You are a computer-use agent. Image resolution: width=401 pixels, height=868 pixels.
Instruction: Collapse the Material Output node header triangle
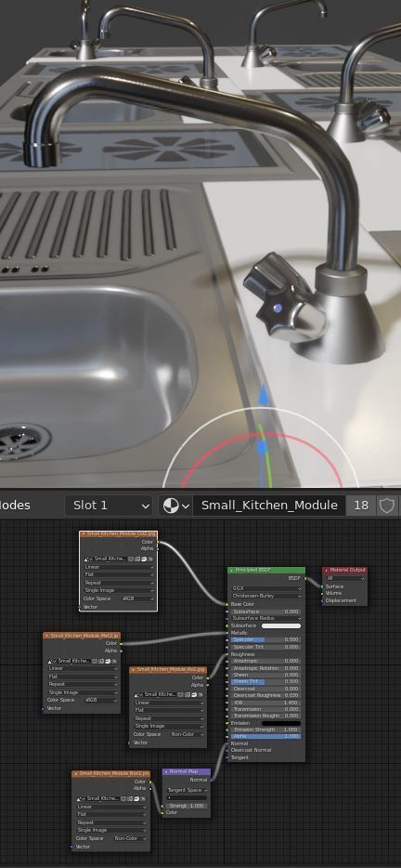click(x=327, y=570)
